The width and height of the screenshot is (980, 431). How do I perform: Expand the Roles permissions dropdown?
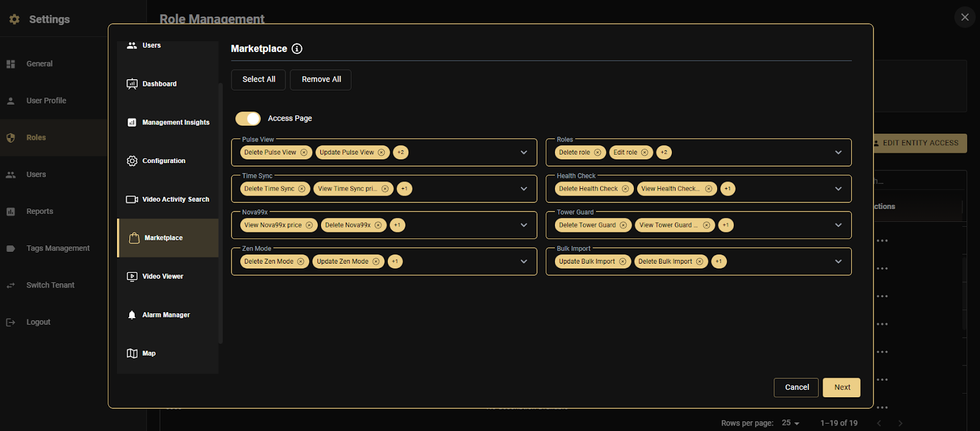click(838, 153)
